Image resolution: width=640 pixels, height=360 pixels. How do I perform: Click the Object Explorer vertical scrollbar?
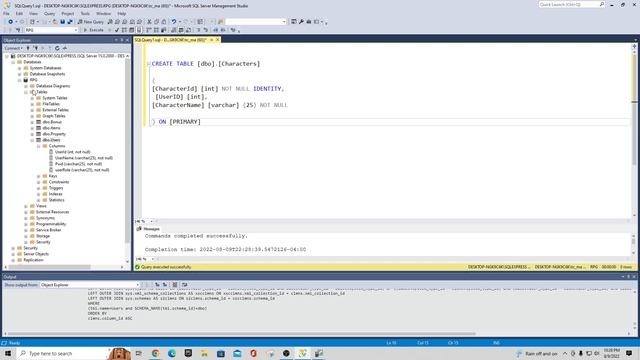[127, 151]
